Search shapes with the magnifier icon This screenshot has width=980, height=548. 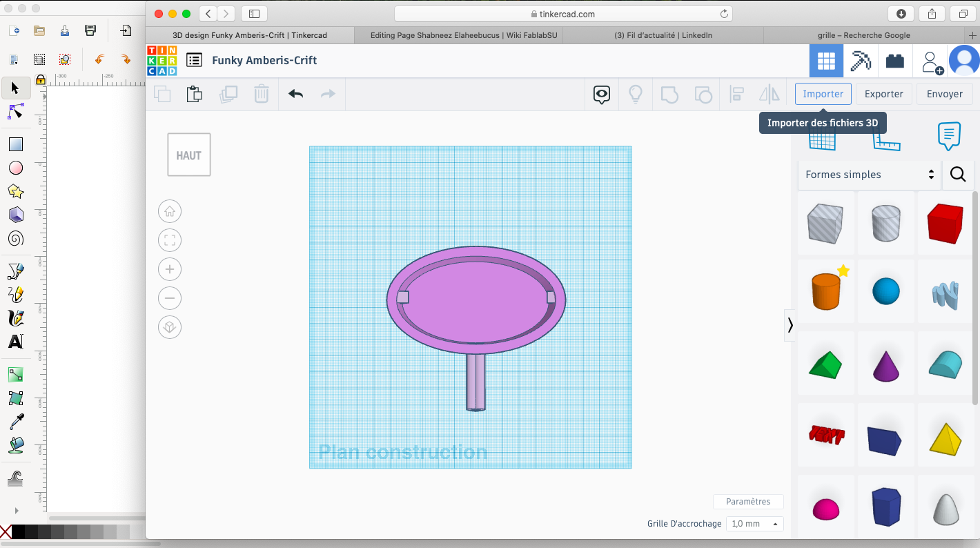(x=958, y=175)
